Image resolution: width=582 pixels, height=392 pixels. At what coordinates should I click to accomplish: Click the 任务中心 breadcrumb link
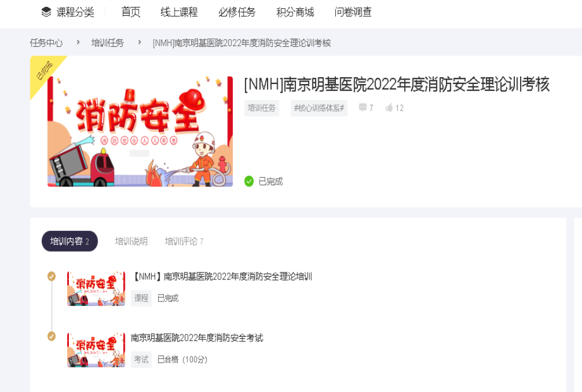tap(46, 42)
